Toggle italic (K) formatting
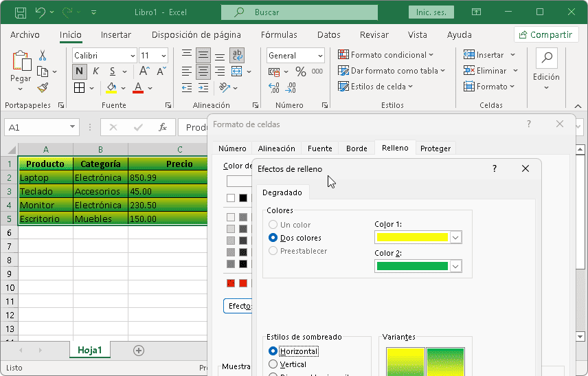Image resolution: width=588 pixels, height=376 pixels. pos(95,71)
